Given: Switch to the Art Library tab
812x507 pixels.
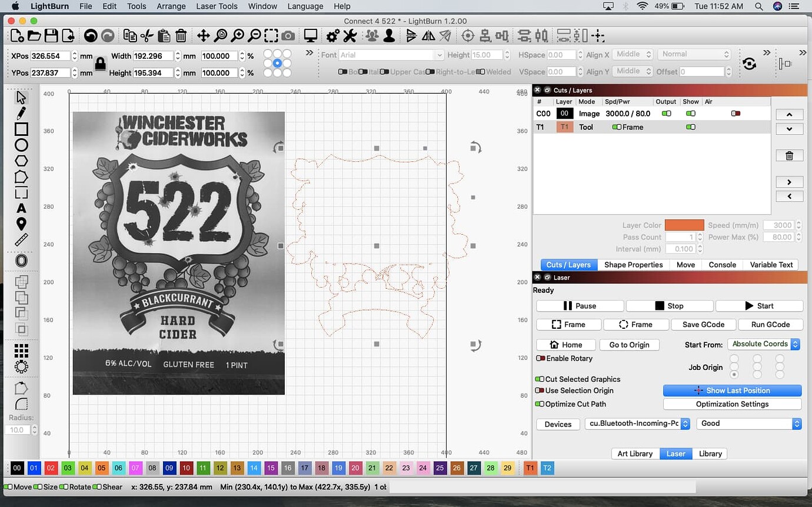Looking at the screenshot, I should (x=635, y=453).
